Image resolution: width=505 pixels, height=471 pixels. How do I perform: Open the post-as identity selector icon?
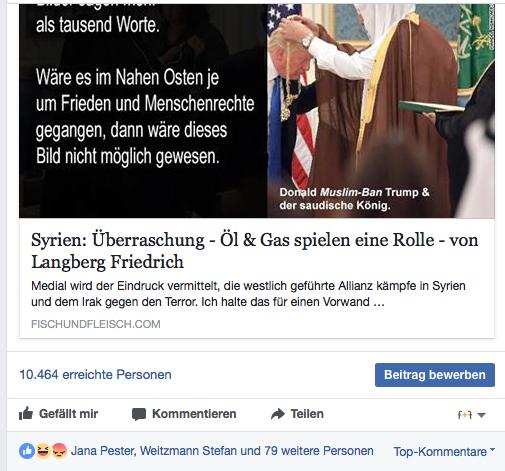[x=471, y=415]
